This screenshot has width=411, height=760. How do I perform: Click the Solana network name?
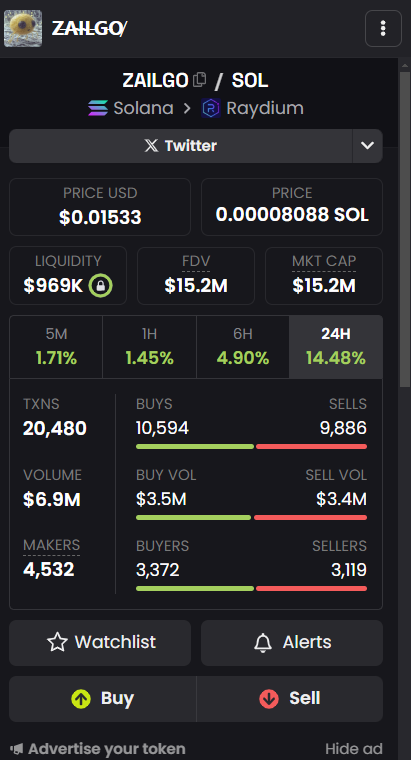click(x=143, y=108)
